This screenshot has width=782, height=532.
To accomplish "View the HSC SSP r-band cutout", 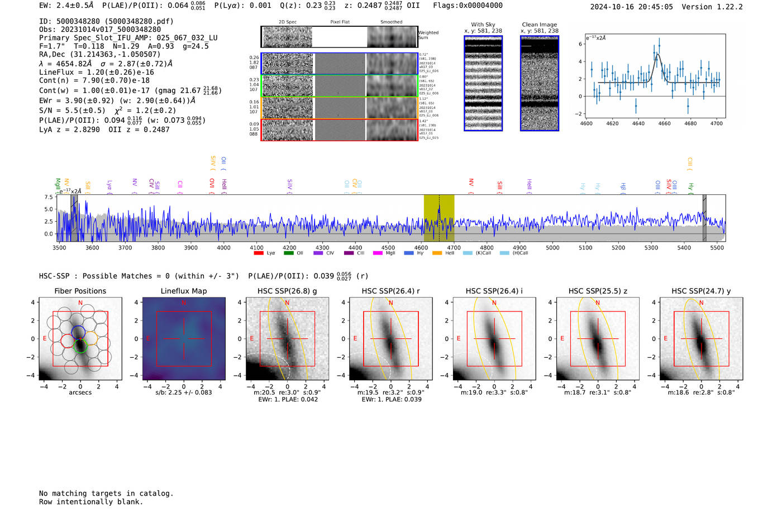I will [391, 339].
